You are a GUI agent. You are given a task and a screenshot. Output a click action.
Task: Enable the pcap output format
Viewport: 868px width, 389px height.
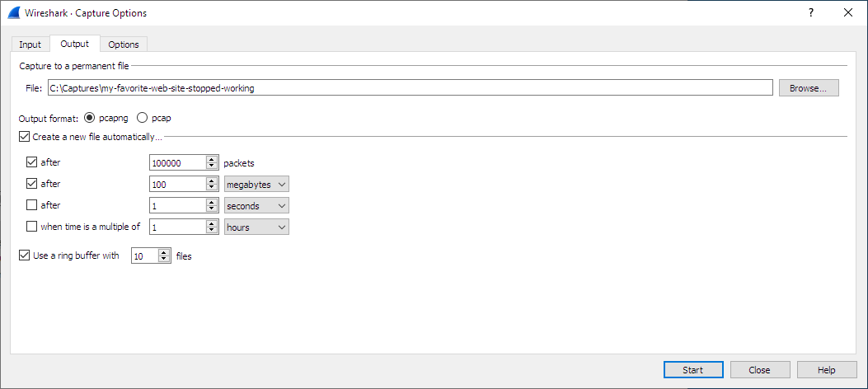142,118
